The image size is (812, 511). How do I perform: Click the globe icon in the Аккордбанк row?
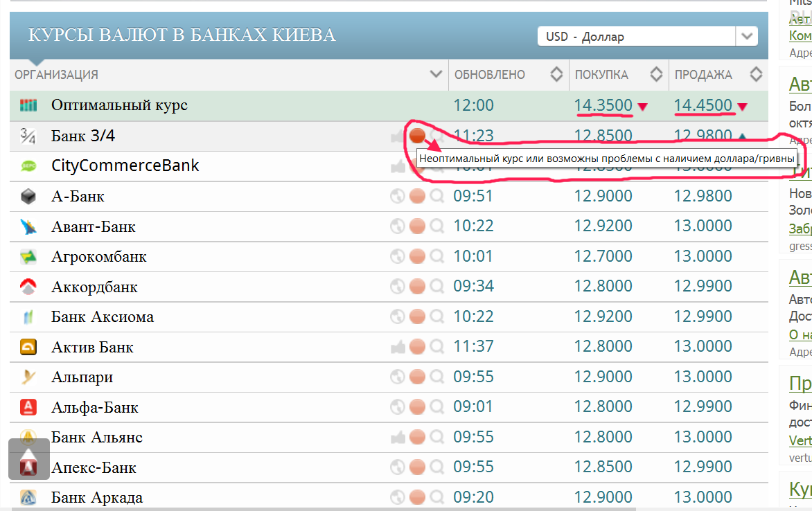pos(397,287)
